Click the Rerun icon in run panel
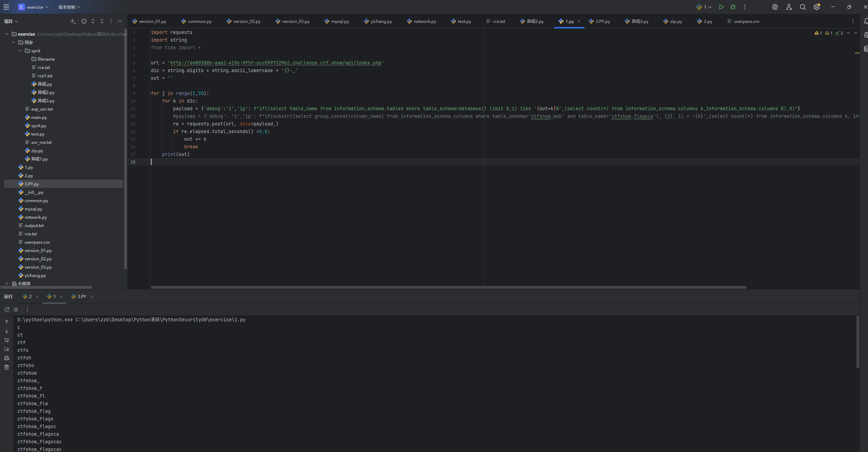The image size is (868, 452). pos(7,310)
